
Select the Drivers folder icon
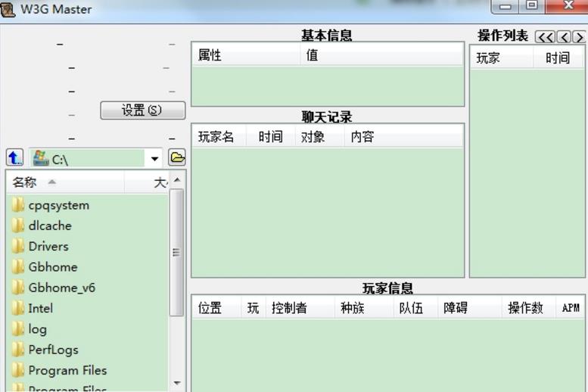click(17, 247)
